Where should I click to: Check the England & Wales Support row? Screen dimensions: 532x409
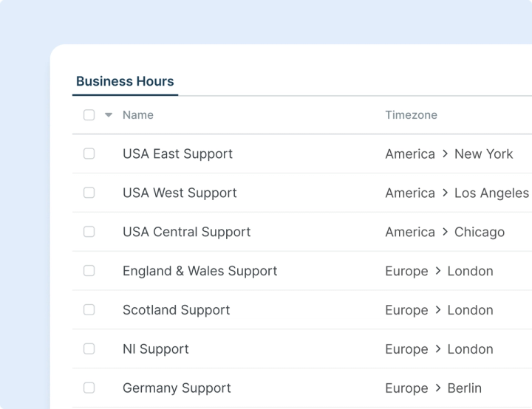(89, 271)
